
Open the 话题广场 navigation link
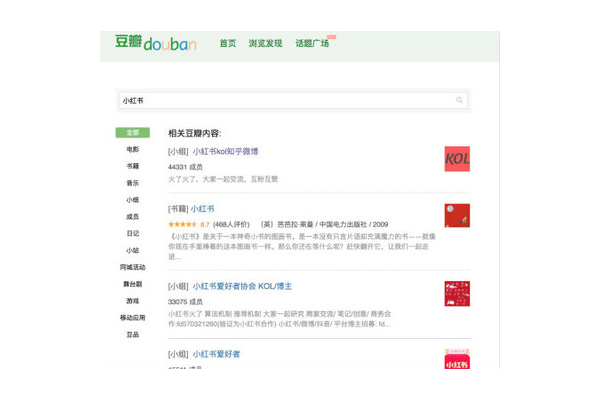pyautogui.click(x=312, y=43)
